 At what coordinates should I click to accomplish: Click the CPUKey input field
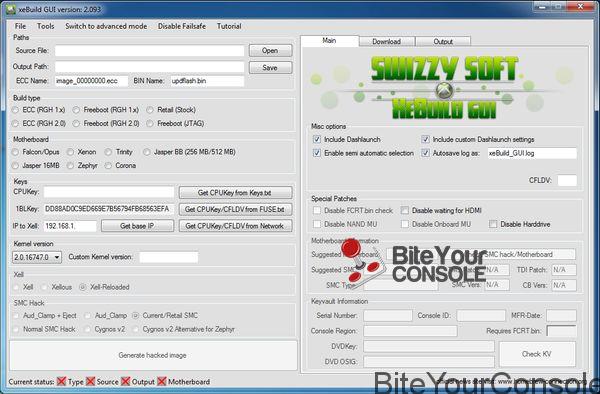click(109, 192)
